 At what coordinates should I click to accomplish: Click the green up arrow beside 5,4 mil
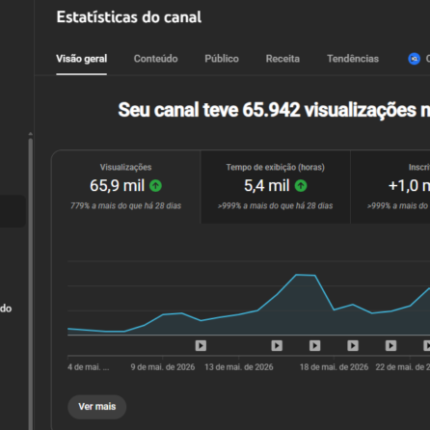click(301, 186)
